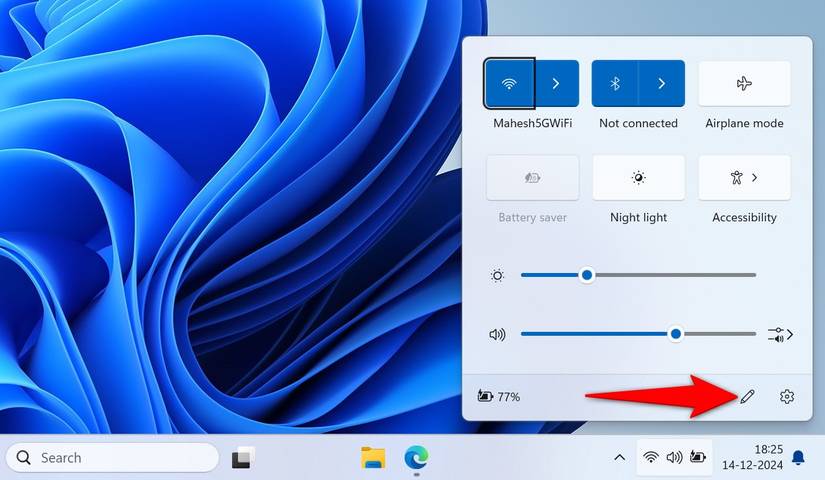
Task: Click the brightness slider handle
Action: click(587, 275)
